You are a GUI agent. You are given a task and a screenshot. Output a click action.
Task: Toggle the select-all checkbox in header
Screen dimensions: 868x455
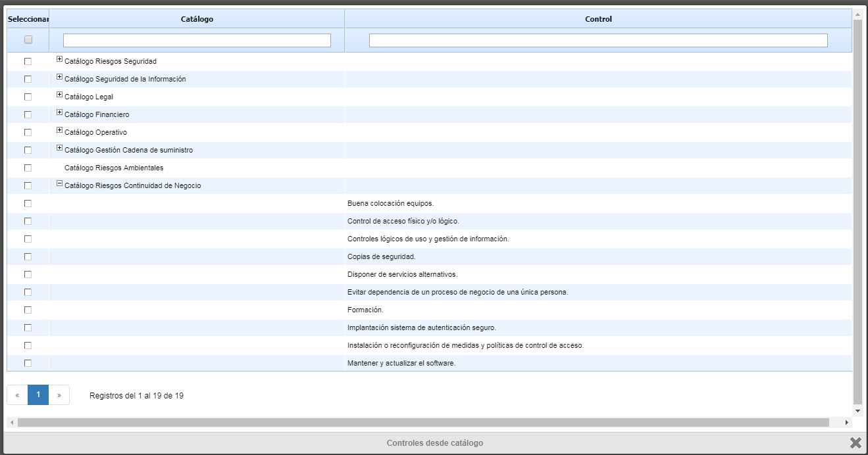tap(28, 40)
